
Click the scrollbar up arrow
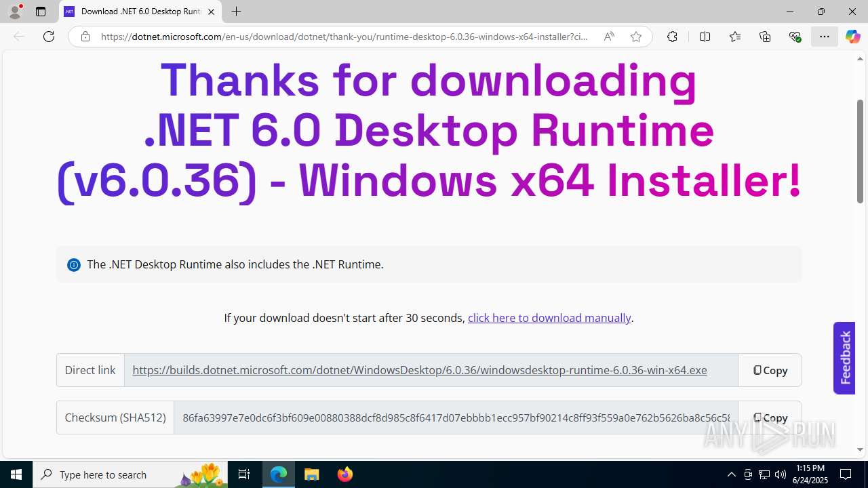pyautogui.click(x=860, y=58)
